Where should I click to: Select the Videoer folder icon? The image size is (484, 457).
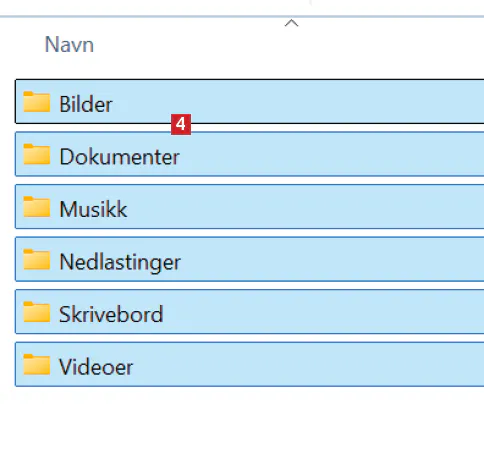37,364
